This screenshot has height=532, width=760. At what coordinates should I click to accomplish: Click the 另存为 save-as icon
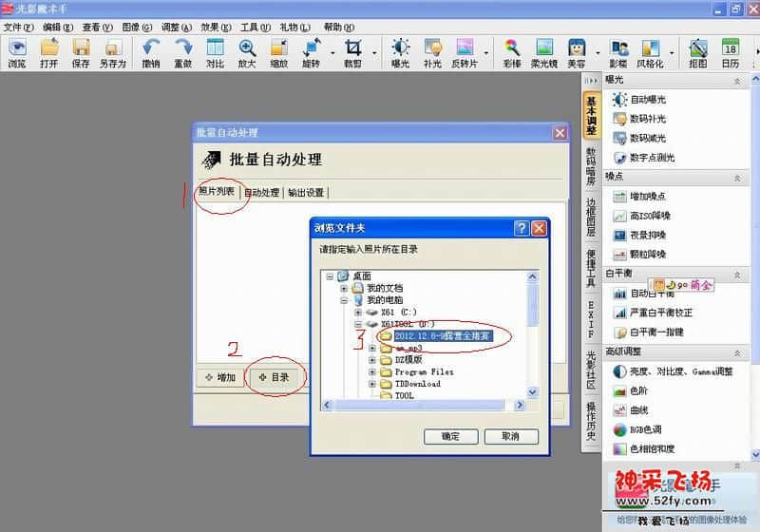tap(113, 53)
